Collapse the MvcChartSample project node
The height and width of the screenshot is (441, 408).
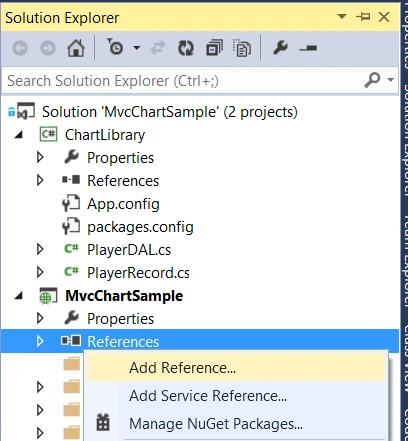click(19, 296)
